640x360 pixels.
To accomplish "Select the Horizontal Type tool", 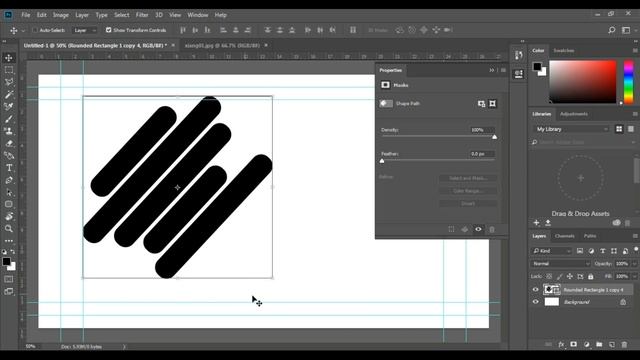I will point(9,168).
